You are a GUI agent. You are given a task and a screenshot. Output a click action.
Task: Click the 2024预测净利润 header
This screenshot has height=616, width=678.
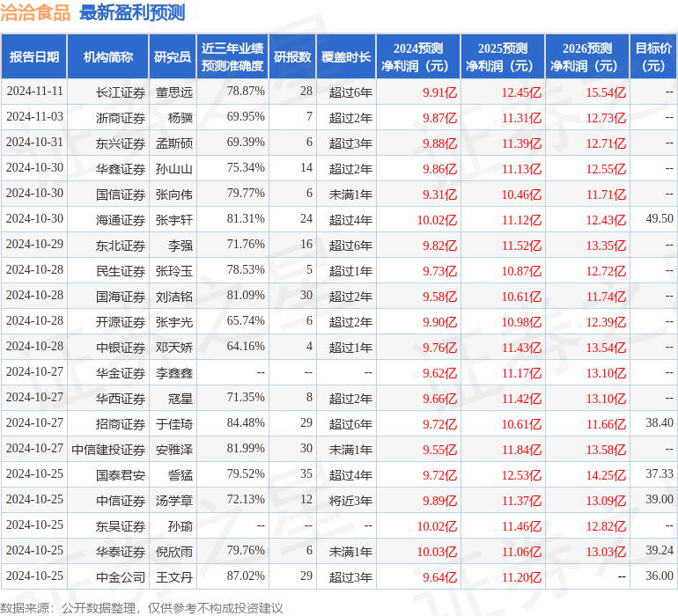[418, 56]
